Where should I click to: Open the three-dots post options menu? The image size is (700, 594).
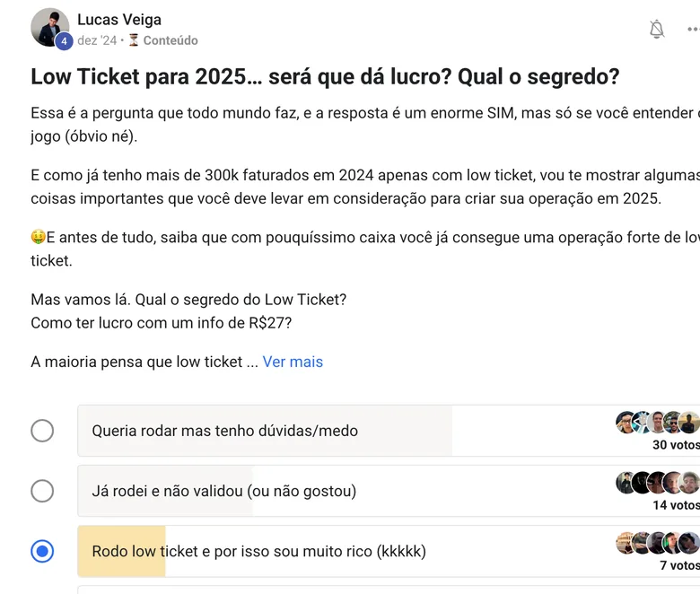click(694, 29)
